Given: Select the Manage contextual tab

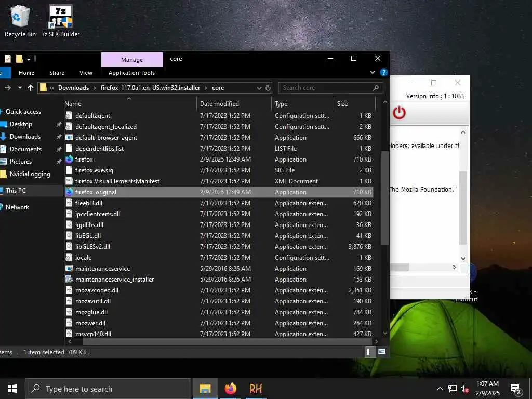Looking at the screenshot, I should [x=132, y=59].
